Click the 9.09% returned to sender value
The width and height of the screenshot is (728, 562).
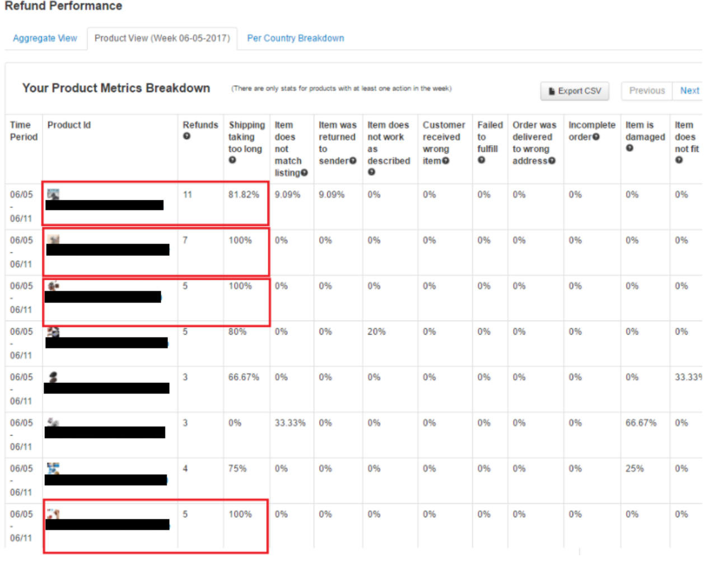click(332, 195)
